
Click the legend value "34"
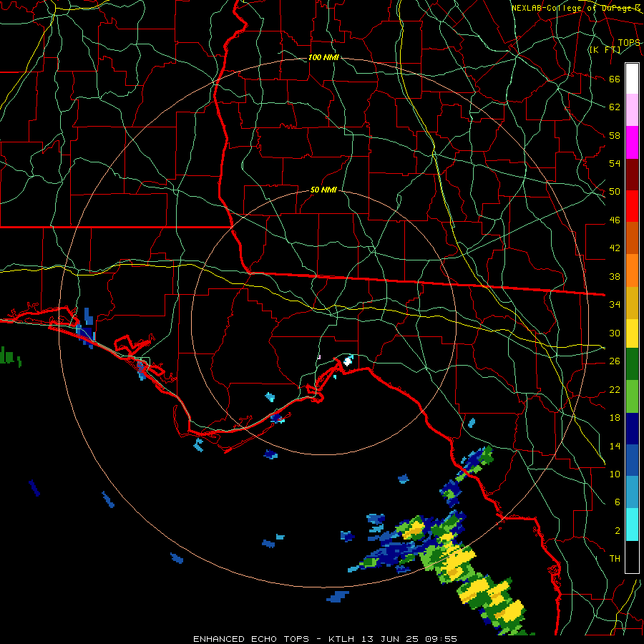tap(615, 305)
